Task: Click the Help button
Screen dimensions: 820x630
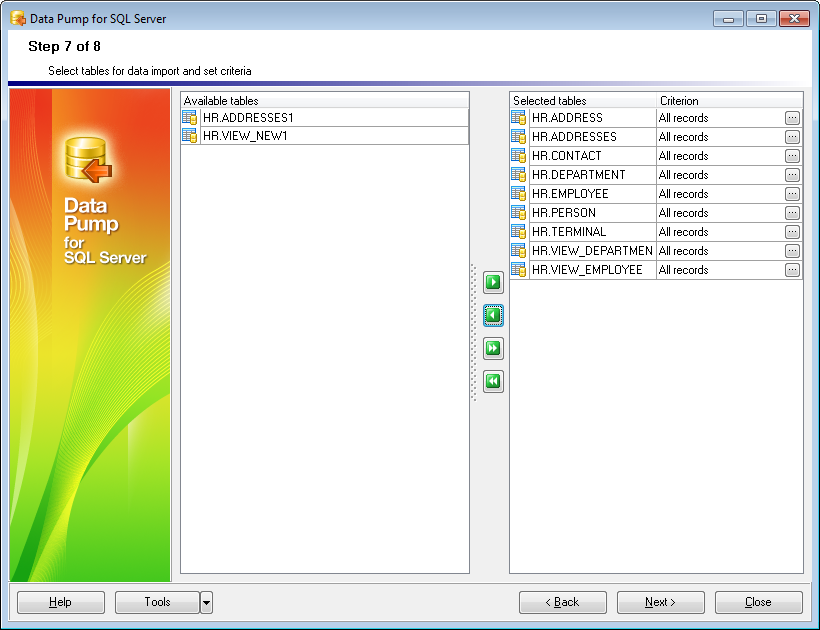Action: click(x=60, y=602)
